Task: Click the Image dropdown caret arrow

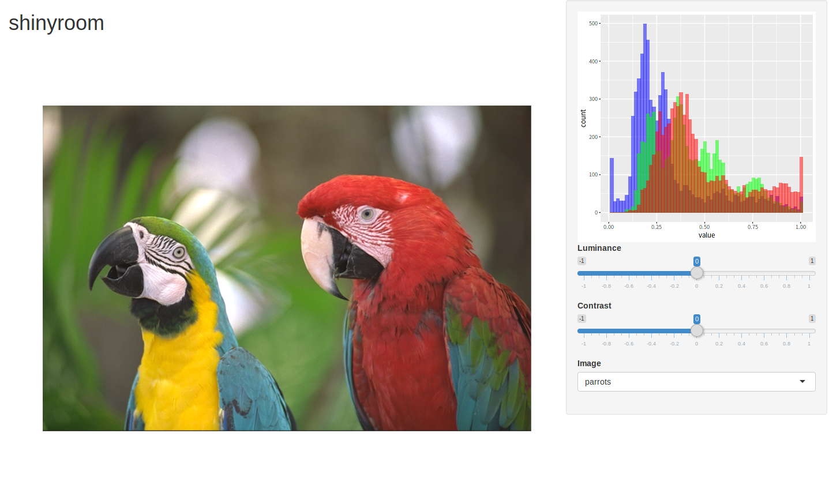Action: 802,382
